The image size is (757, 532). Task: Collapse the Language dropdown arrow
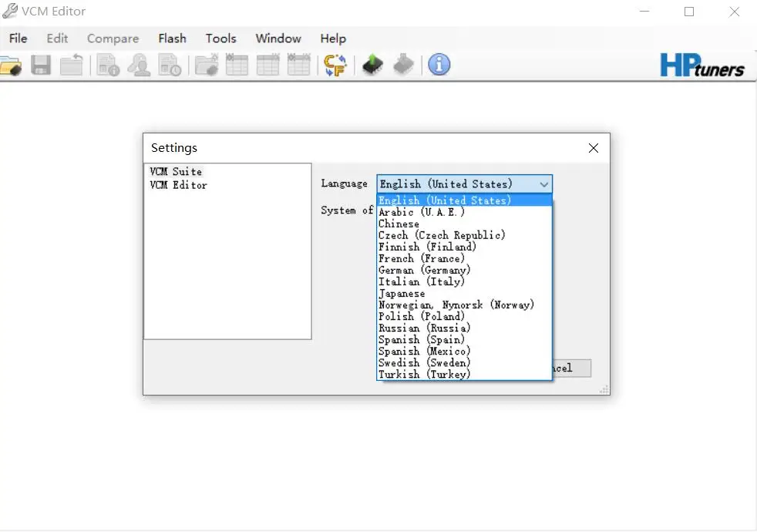[x=544, y=184]
